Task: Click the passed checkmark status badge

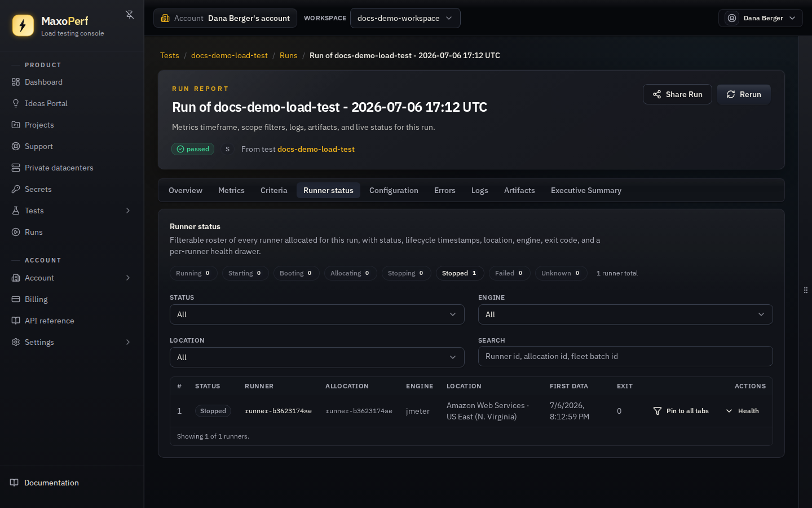Action: point(193,149)
